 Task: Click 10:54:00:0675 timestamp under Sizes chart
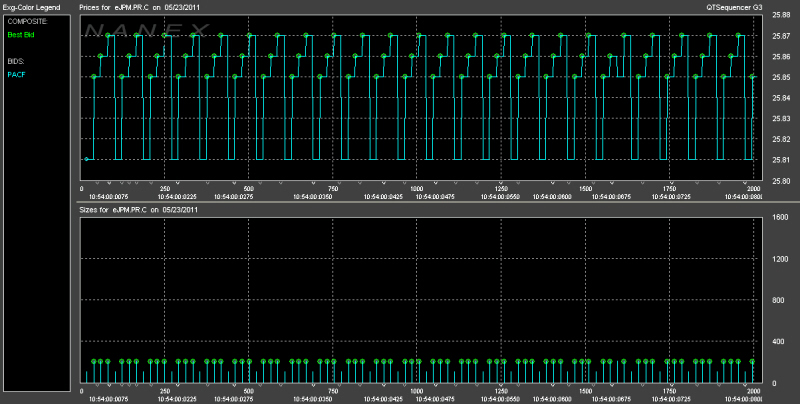click(611, 399)
